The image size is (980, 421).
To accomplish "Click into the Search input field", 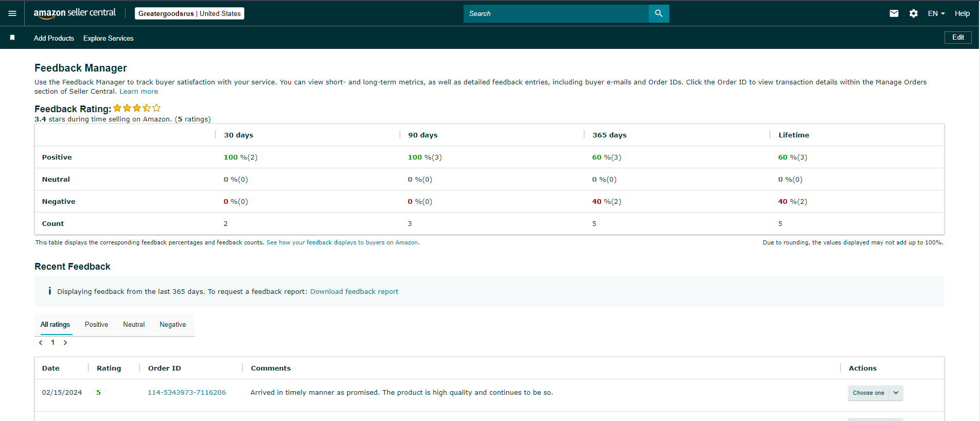I will (556, 13).
